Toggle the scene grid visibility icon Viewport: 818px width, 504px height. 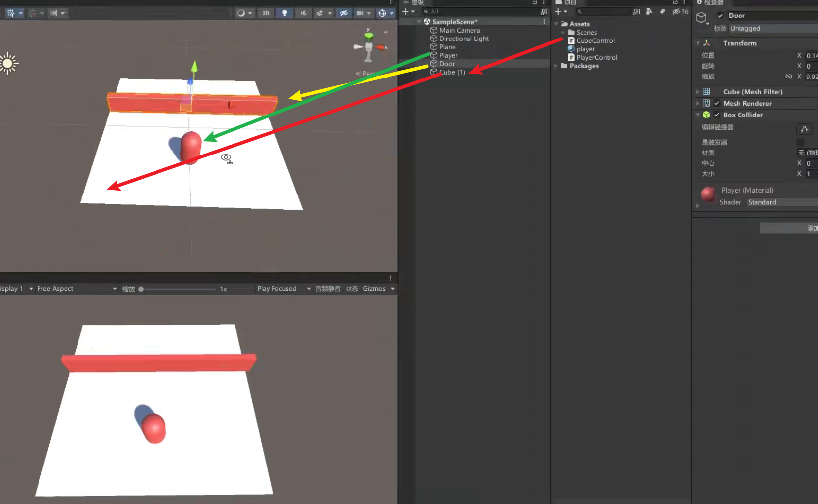click(10, 13)
